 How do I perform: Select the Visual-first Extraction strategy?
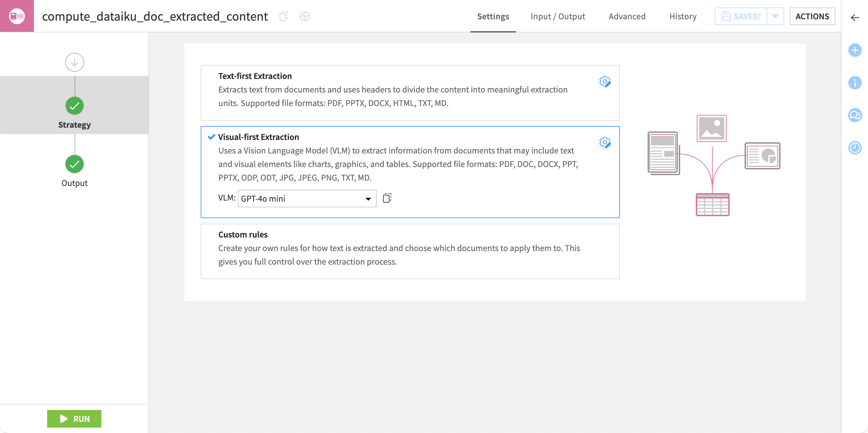(259, 137)
